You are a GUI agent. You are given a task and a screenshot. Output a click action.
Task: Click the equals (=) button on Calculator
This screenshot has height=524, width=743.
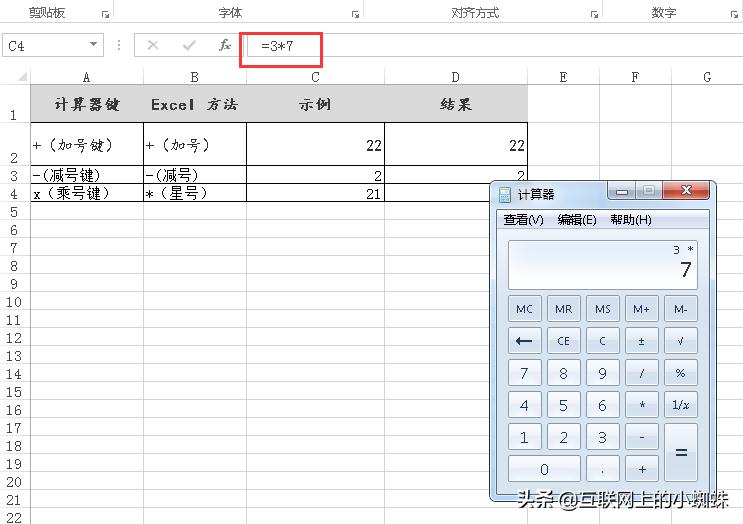pyautogui.click(x=680, y=452)
